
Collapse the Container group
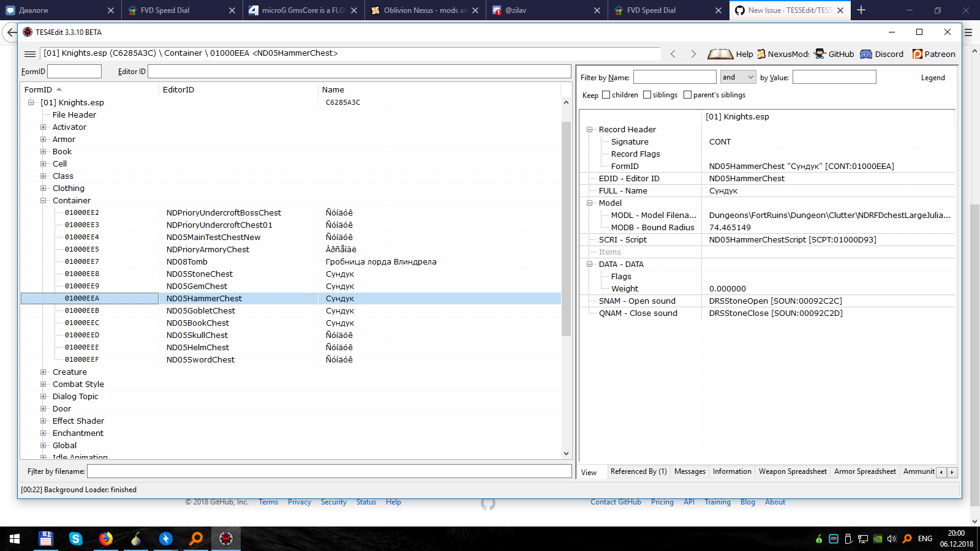coord(43,200)
